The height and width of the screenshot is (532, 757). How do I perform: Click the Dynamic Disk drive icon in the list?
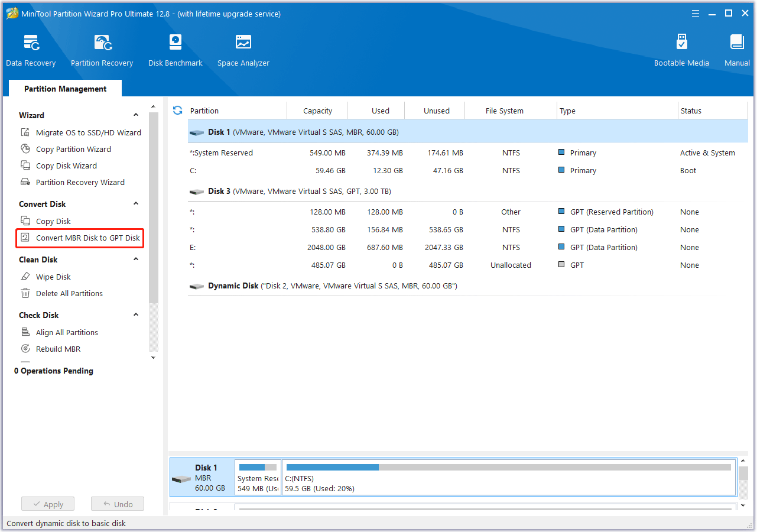pos(197,287)
